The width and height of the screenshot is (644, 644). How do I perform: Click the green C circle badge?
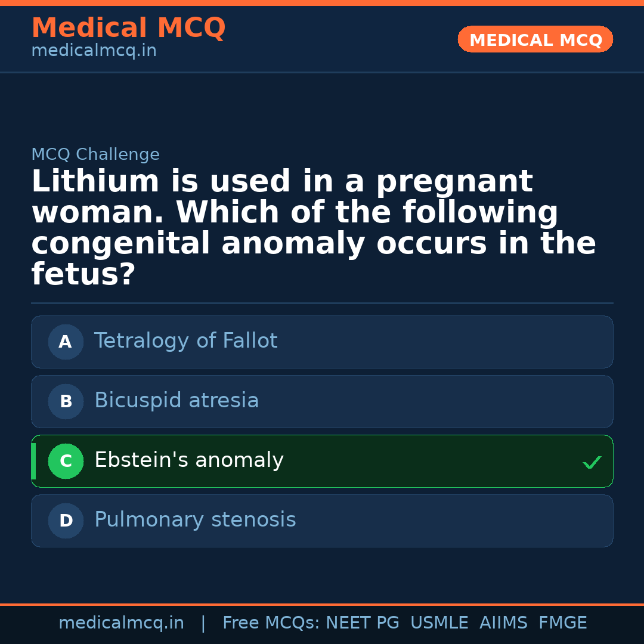point(66,462)
